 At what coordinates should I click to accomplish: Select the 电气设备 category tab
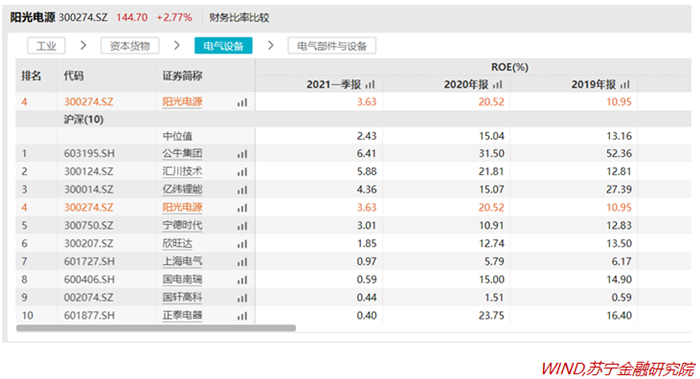pyautogui.click(x=223, y=46)
